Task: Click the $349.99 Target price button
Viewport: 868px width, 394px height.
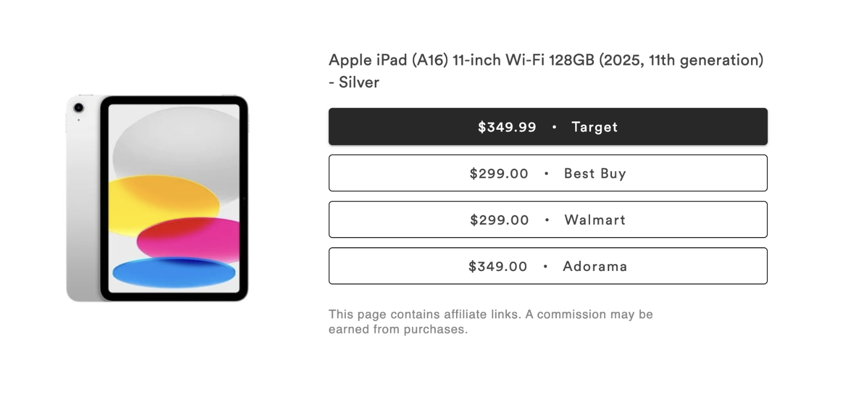Action: click(x=547, y=126)
